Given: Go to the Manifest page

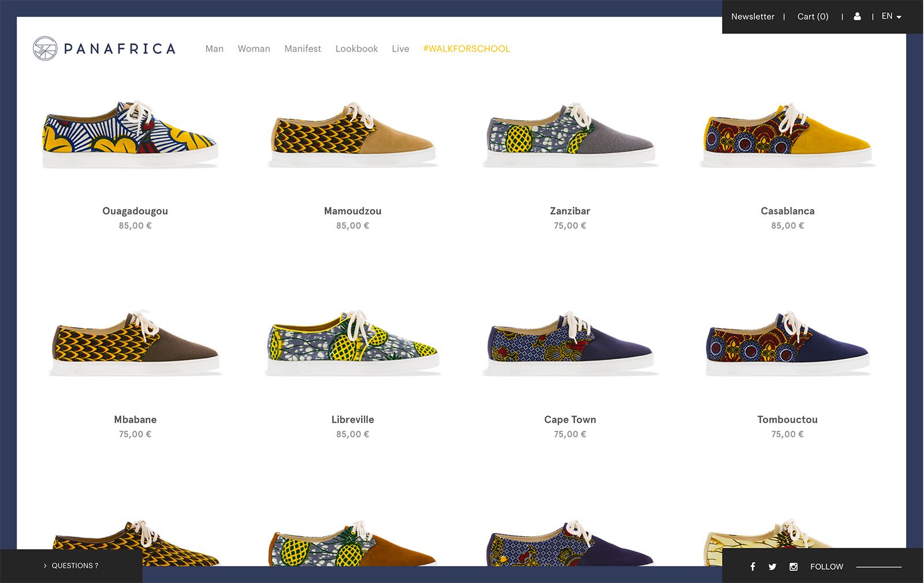Looking at the screenshot, I should point(303,49).
